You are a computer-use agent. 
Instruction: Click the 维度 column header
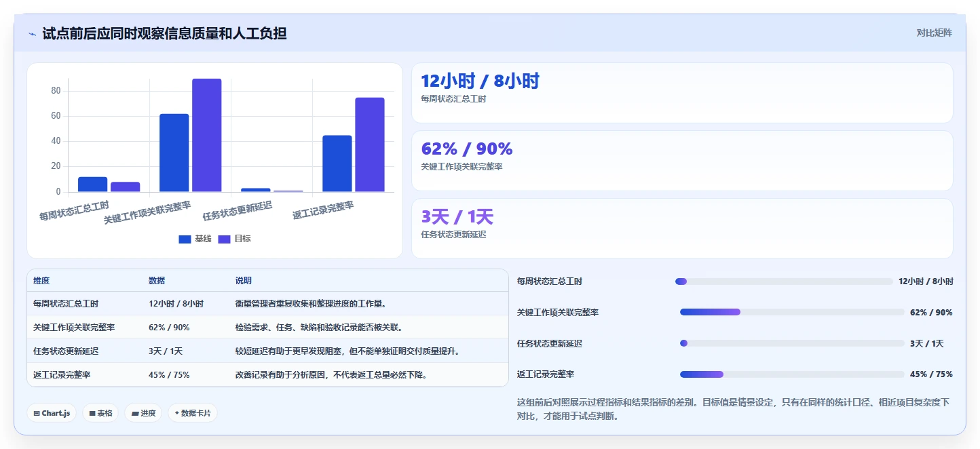(x=41, y=281)
